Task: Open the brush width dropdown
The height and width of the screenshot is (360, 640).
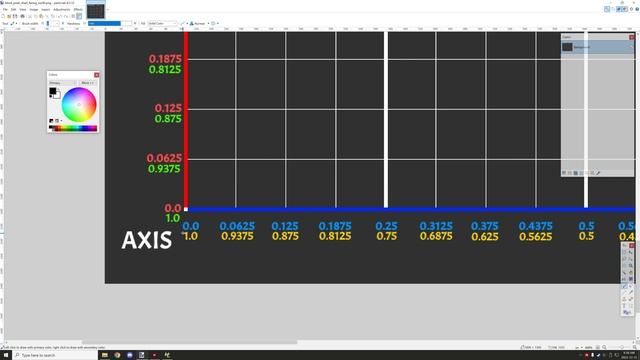Action: click(x=58, y=23)
